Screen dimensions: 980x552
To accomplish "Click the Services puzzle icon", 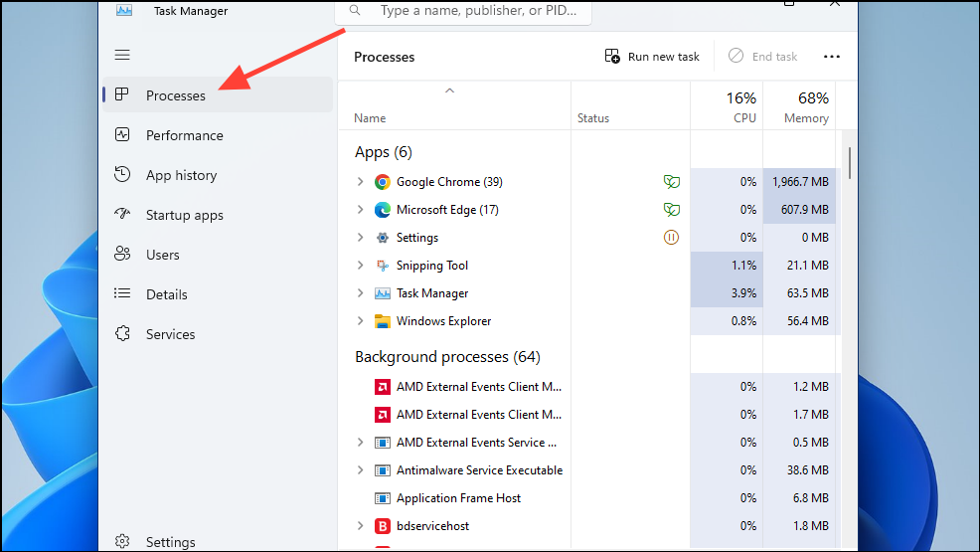I will [122, 333].
